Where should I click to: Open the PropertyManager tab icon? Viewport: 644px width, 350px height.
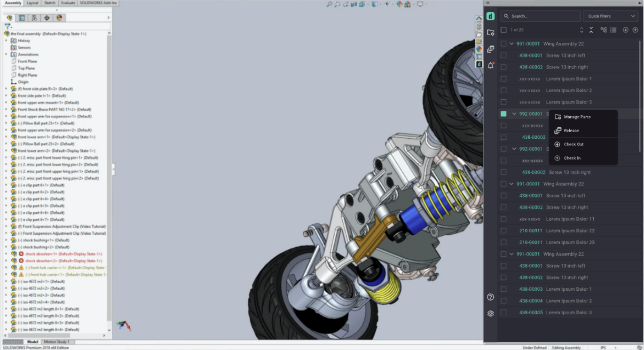22,18
